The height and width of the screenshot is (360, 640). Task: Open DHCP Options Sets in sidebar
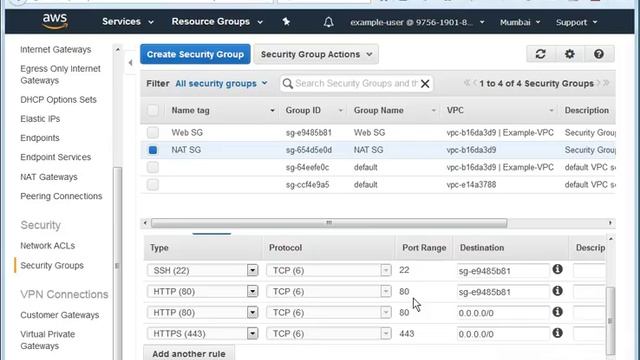point(58,100)
